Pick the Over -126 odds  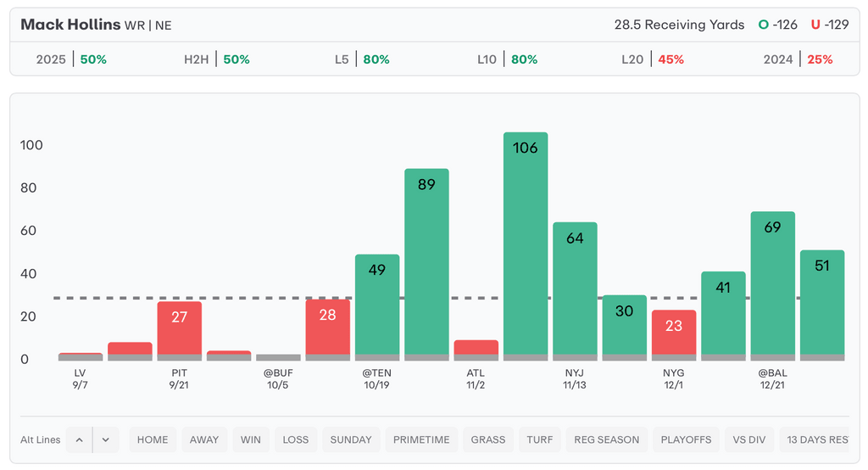(778, 25)
